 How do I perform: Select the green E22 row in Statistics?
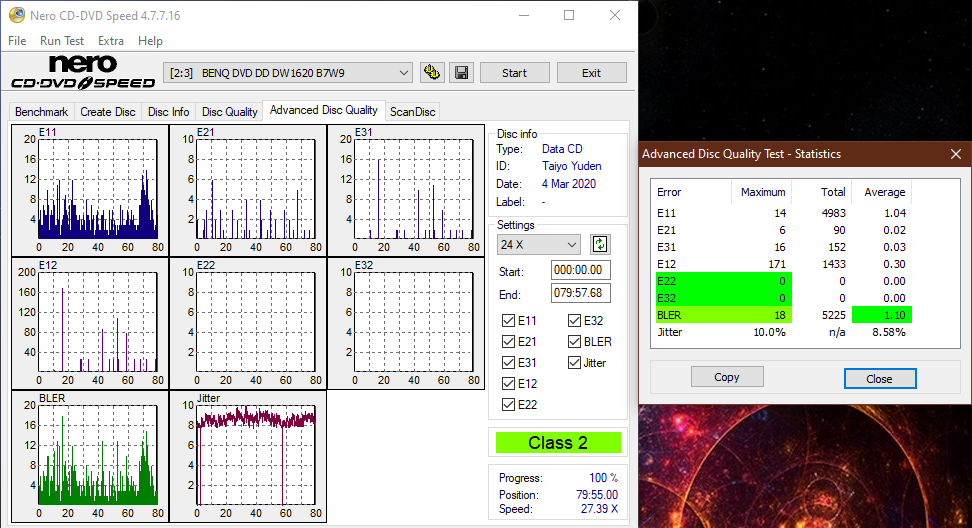(x=784, y=281)
